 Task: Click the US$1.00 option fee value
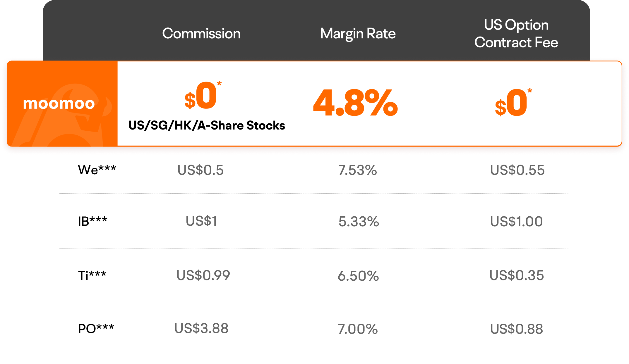(x=516, y=221)
